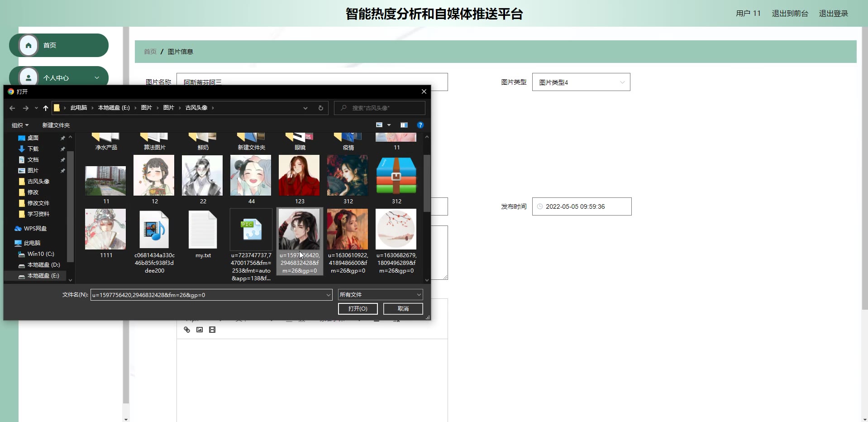Insert image icon in rich text editor
The height and width of the screenshot is (422, 868).
pos(200,330)
